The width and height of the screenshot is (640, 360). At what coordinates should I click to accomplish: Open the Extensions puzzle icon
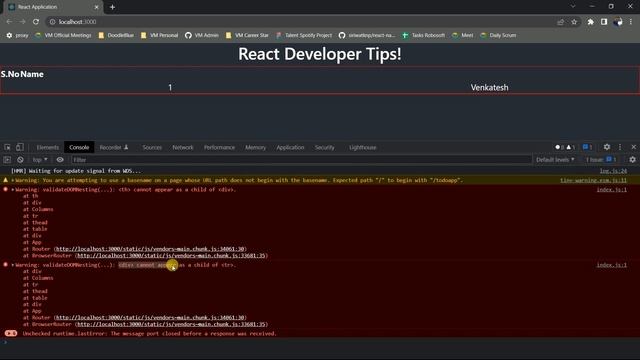[x=591, y=22]
